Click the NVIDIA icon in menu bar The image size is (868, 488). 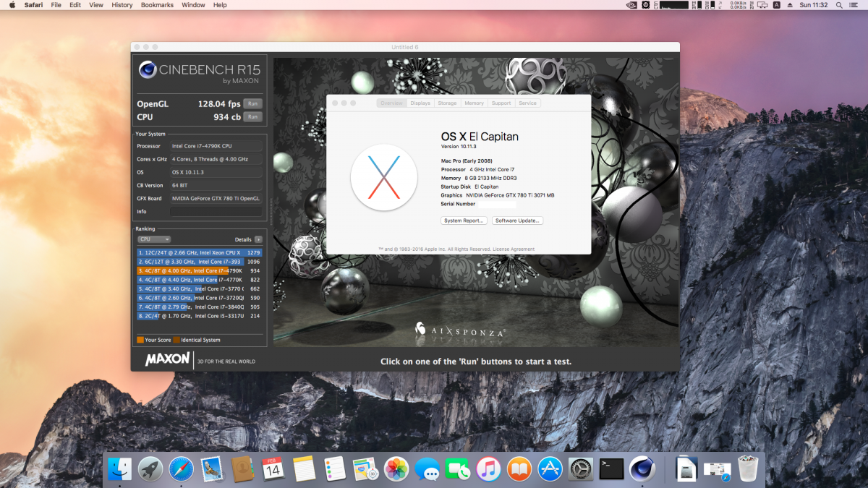(631, 4)
